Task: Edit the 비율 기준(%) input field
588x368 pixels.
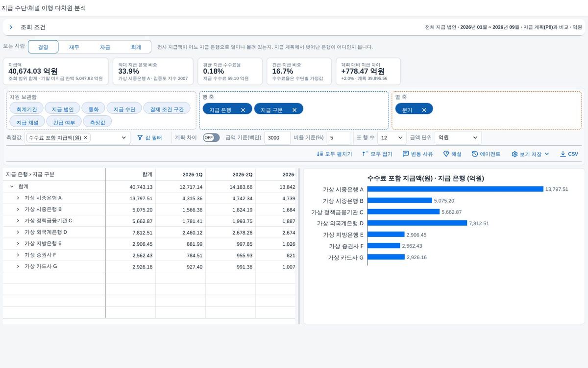Action: click(338, 138)
